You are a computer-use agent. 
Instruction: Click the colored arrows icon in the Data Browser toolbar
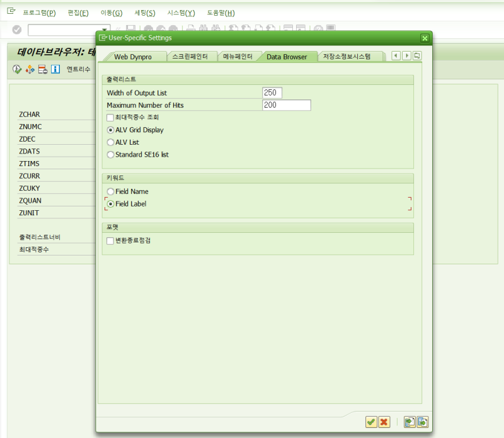pos(30,69)
